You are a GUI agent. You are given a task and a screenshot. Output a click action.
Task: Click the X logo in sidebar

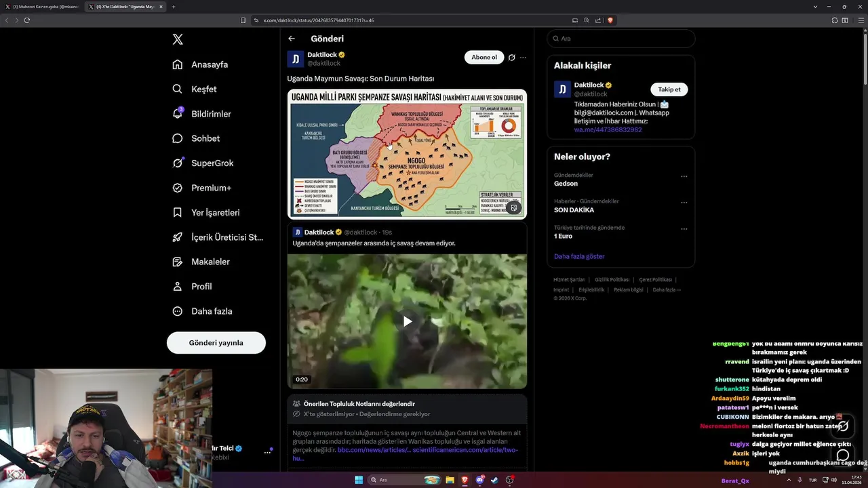[178, 39]
